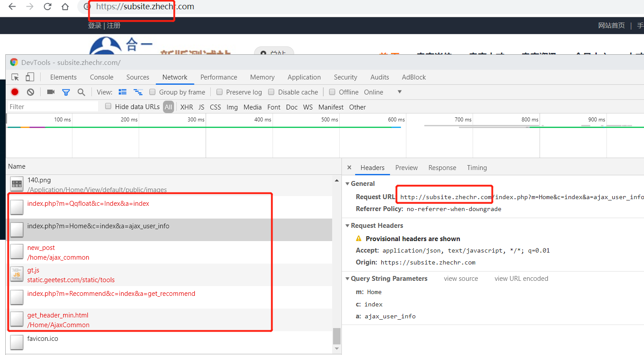The image size is (644, 355).
Task: Check the Disable cache option
Action: (x=272, y=92)
